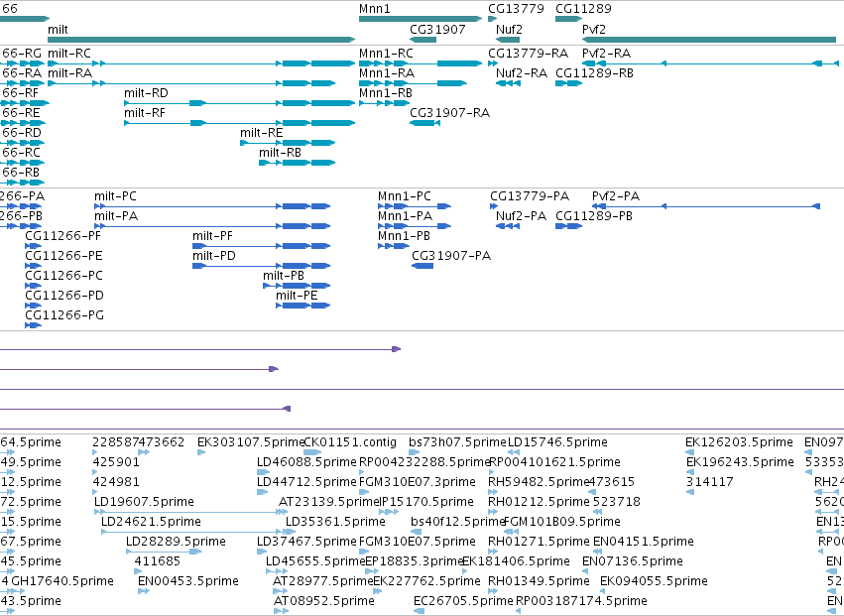Open protein CG11266-PF
Viewport: 844px width, 616px height.
click(62, 236)
